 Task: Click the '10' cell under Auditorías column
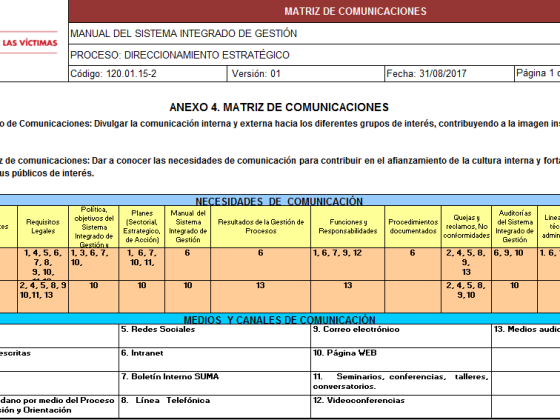tap(515, 296)
